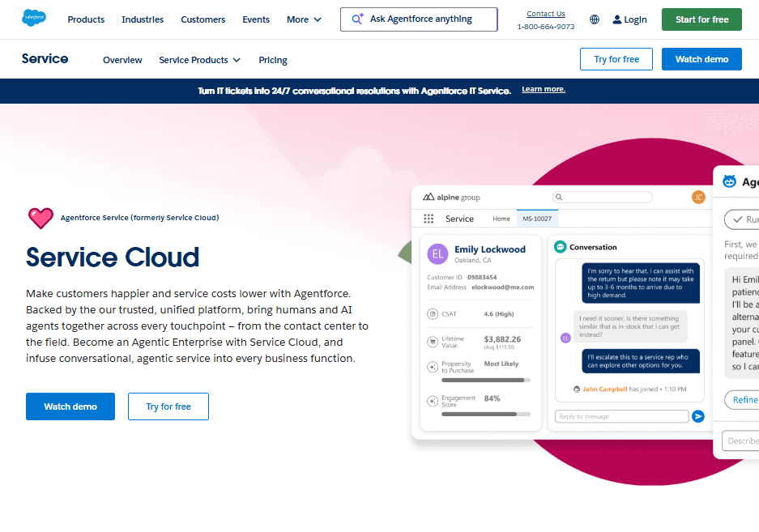
Task: Click the Salesforce cloud logo
Action: tap(34, 18)
